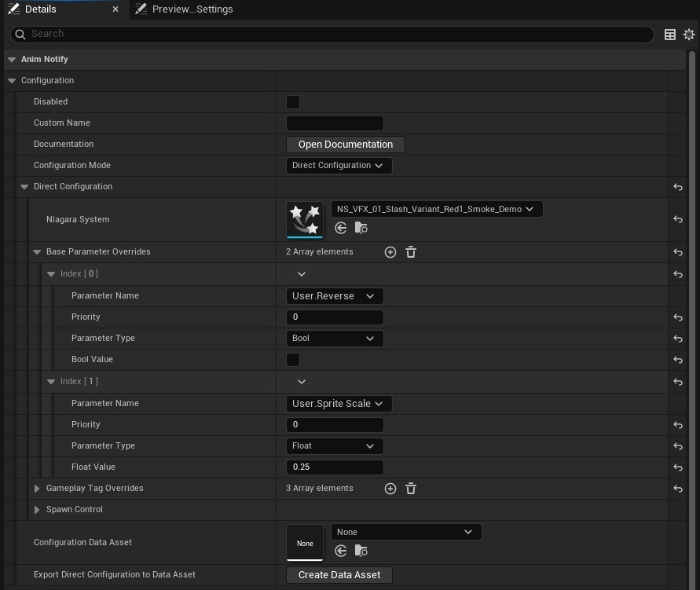This screenshot has height=590, width=700.
Task: Browse to Configuration Data Asset in Content Browser
Action: click(361, 551)
